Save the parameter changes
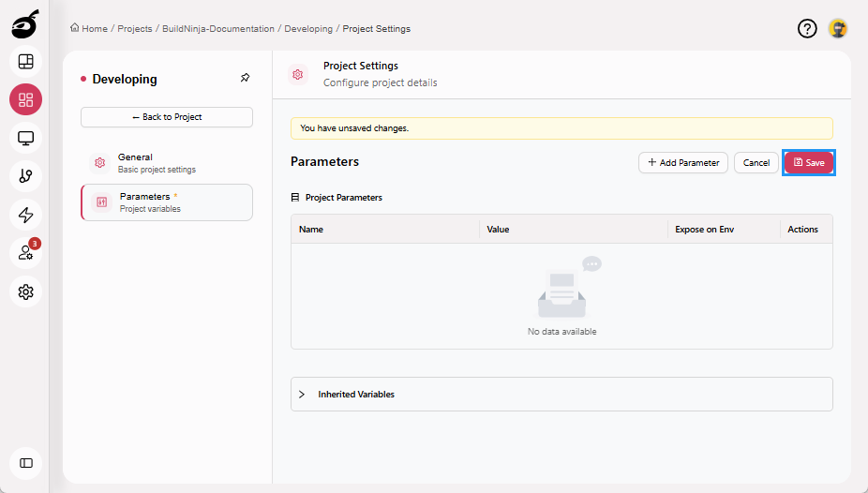 coord(809,163)
